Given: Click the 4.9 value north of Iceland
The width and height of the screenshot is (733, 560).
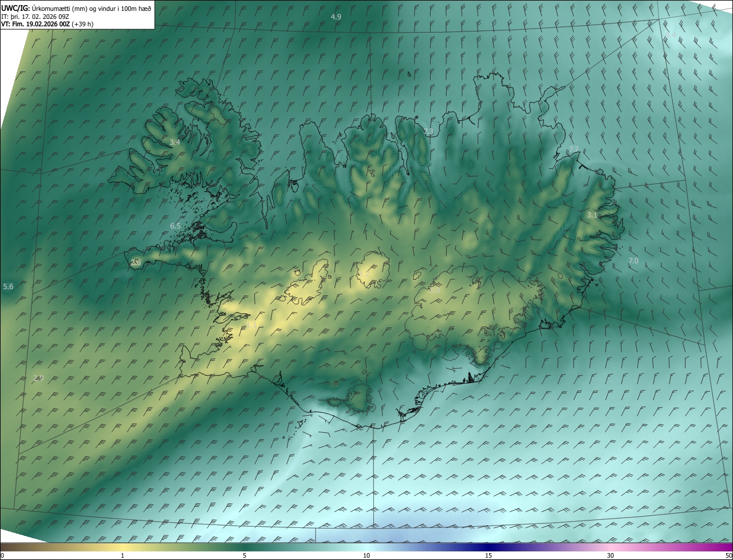Looking at the screenshot, I should (x=336, y=17).
